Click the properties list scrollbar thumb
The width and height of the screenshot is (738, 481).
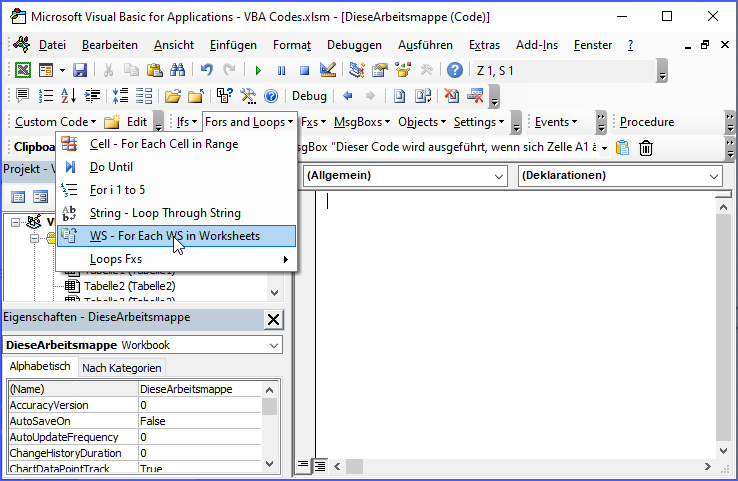269,407
